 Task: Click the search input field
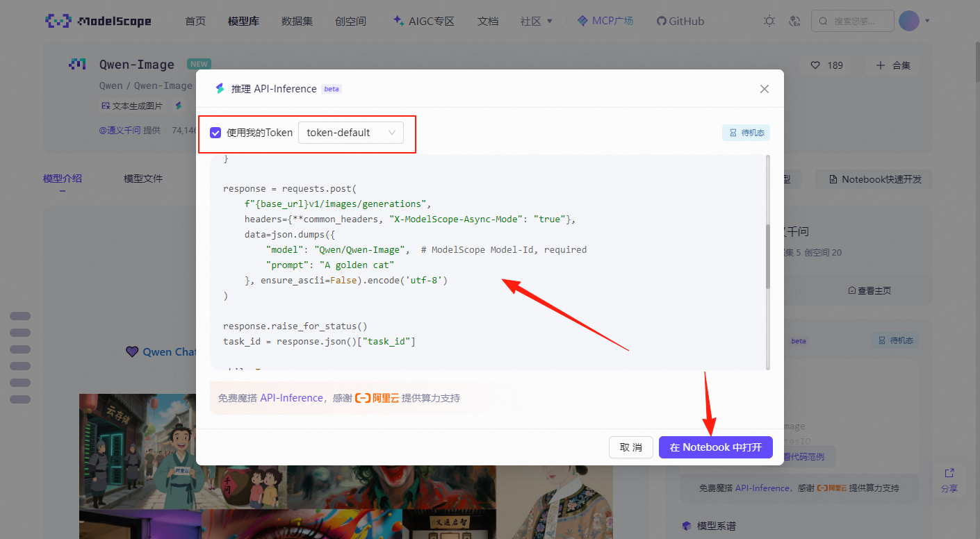point(853,21)
